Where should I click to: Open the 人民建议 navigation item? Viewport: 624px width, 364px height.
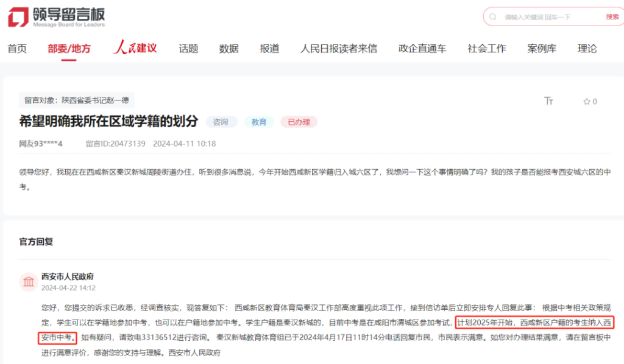135,48
